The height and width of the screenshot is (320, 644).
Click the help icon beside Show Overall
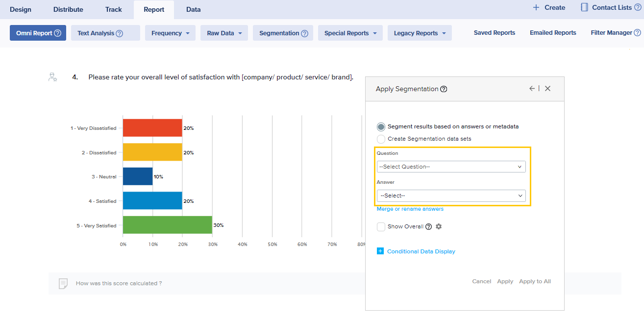(429, 226)
